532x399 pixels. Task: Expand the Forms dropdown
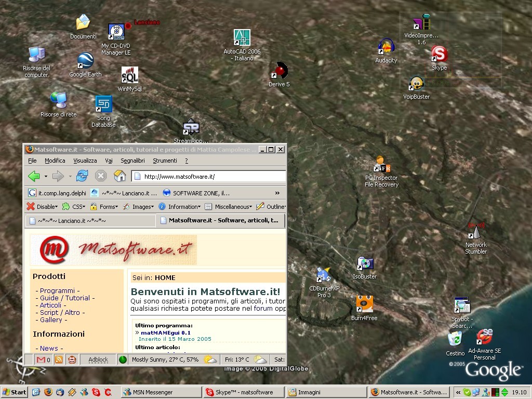tap(104, 207)
